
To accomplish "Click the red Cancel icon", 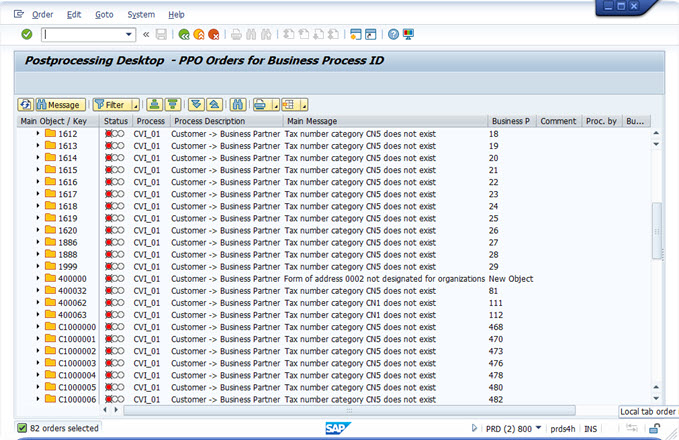I will click(213, 35).
